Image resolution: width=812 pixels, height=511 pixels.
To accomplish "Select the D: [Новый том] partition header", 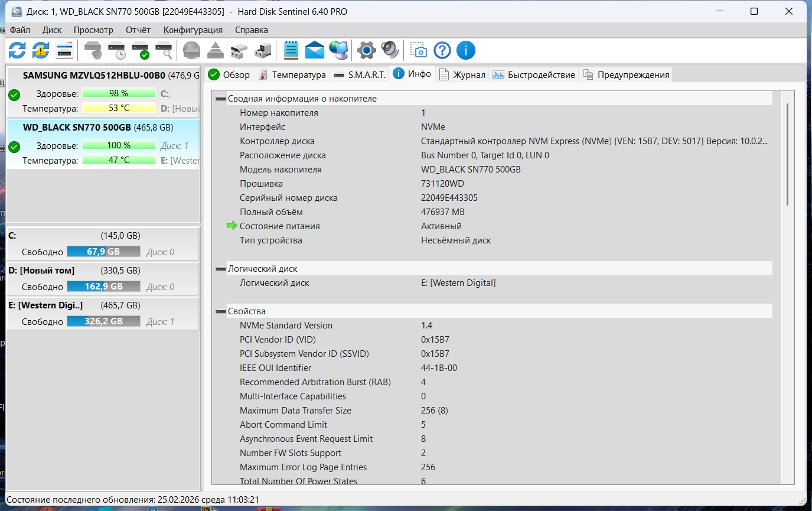I will pyautogui.click(x=103, y=271).
